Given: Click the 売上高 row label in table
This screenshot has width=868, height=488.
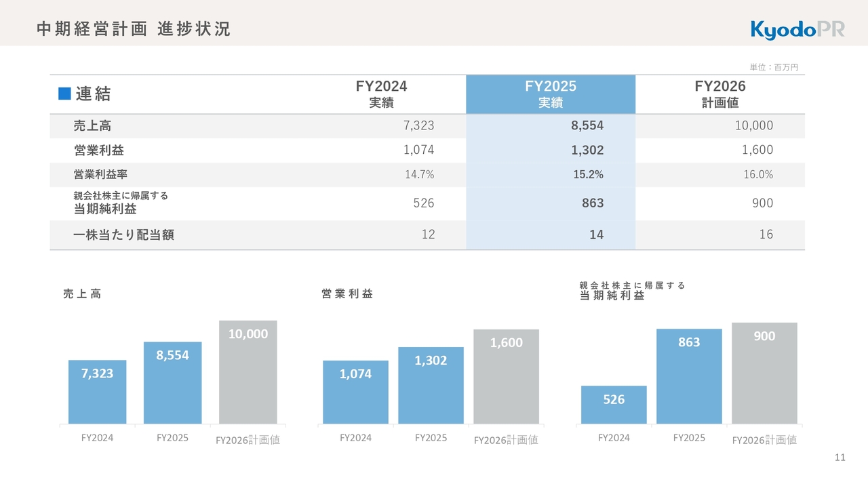Looking at the screenshot, I should coord(93,126).
